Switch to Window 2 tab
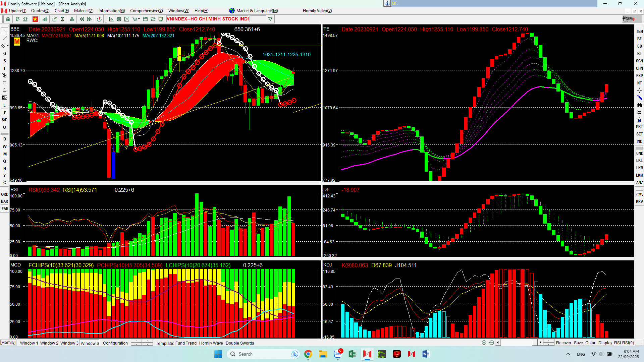The image size is (644, 362). point(49,343)
